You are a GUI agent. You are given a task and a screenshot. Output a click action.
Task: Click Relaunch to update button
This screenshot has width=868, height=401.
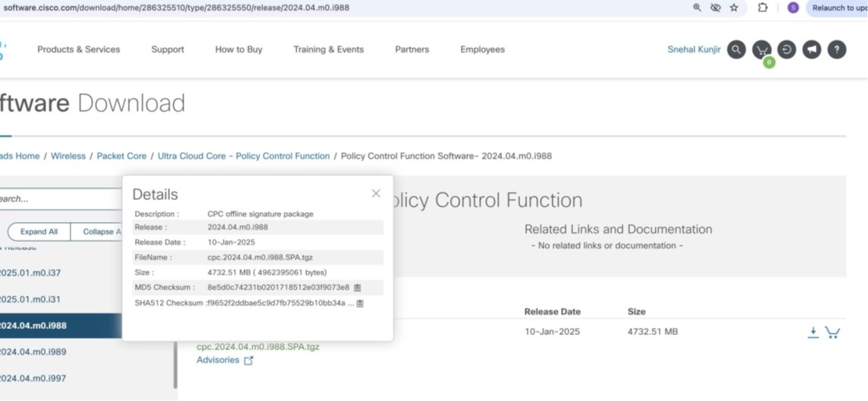click(838, 8)
